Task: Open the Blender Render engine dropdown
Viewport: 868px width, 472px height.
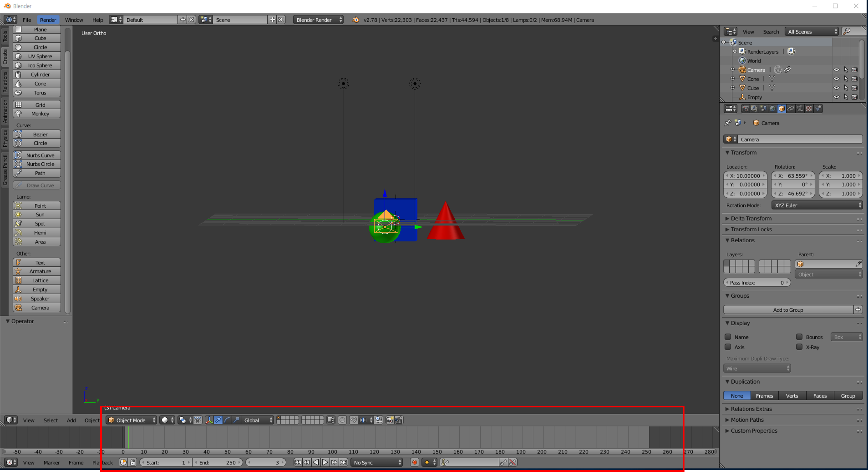Action: pos(318,20)
